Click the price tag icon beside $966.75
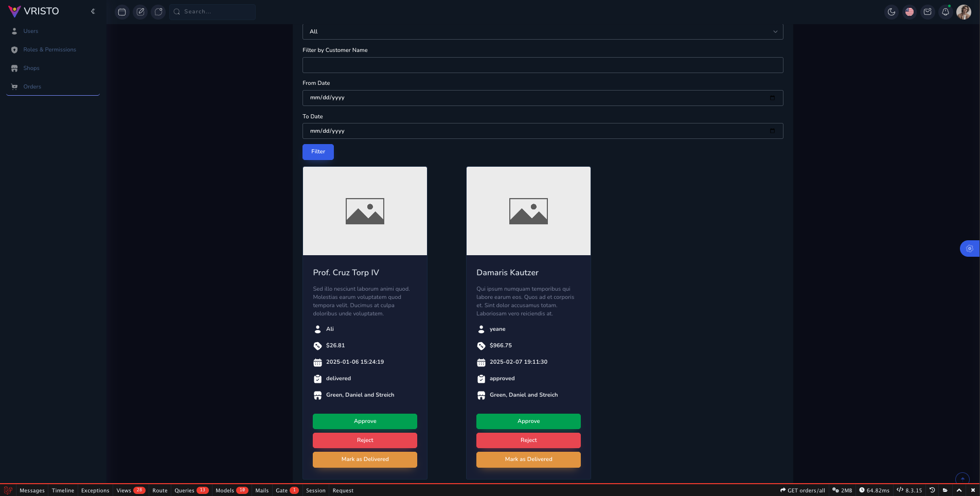 [481, 346]
